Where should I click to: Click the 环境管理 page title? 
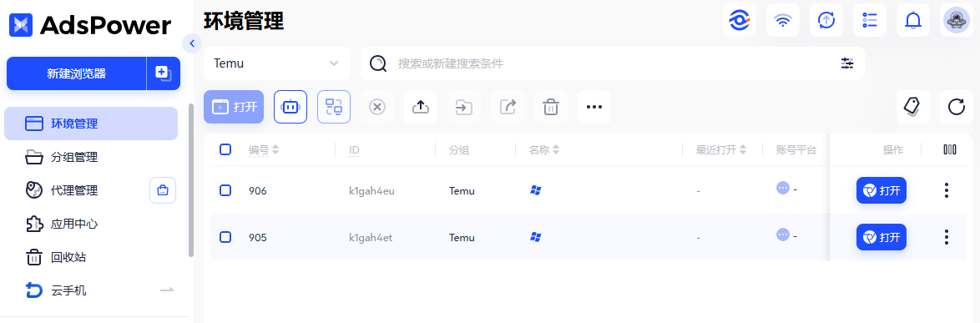[244, 21]
